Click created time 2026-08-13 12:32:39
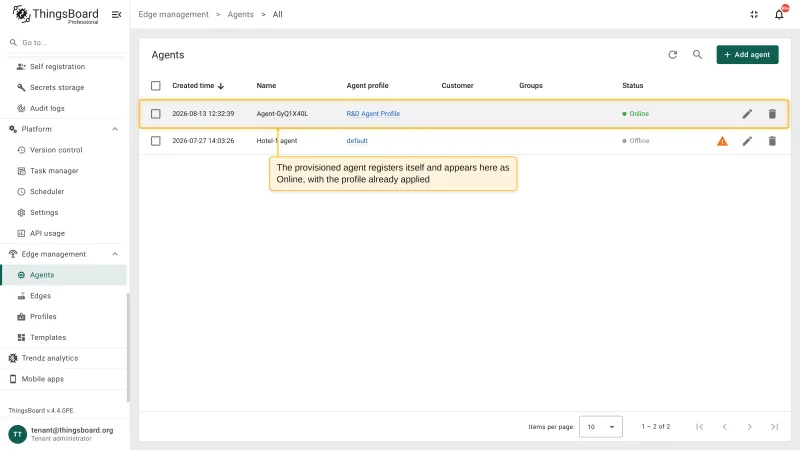The height and width of the screenshot is (450, 800). [x=203, y=114]
